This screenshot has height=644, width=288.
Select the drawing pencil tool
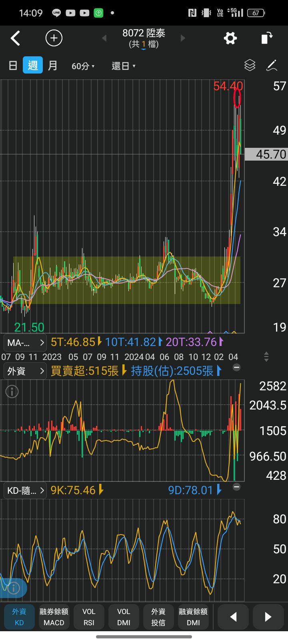coord(272,66)
